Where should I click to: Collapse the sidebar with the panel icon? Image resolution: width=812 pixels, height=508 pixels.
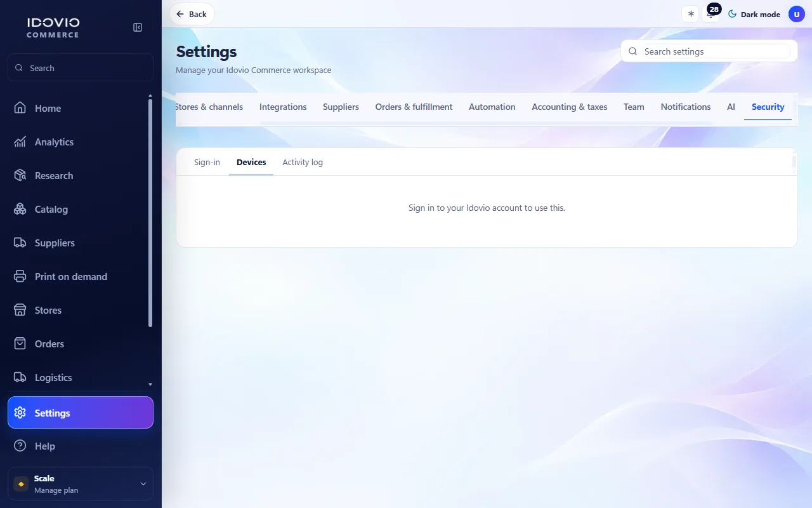(138, 27)
